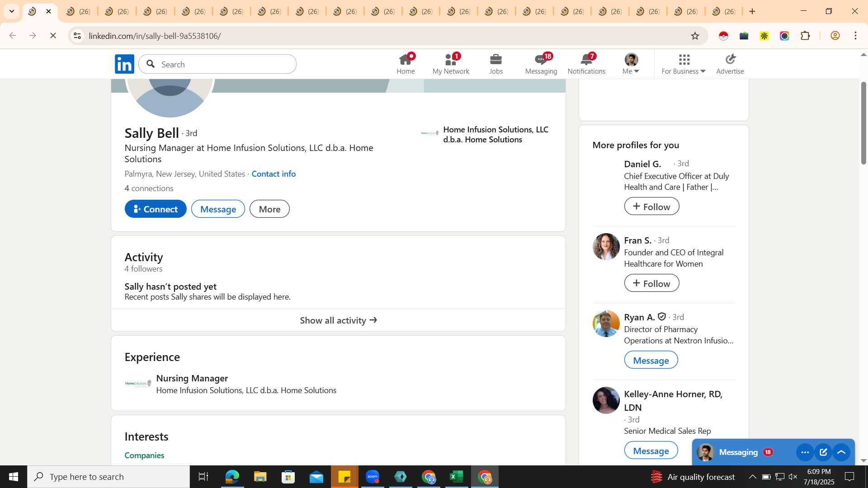
Task: Close the active LinkedIn tab
Action: pos(49,11)
